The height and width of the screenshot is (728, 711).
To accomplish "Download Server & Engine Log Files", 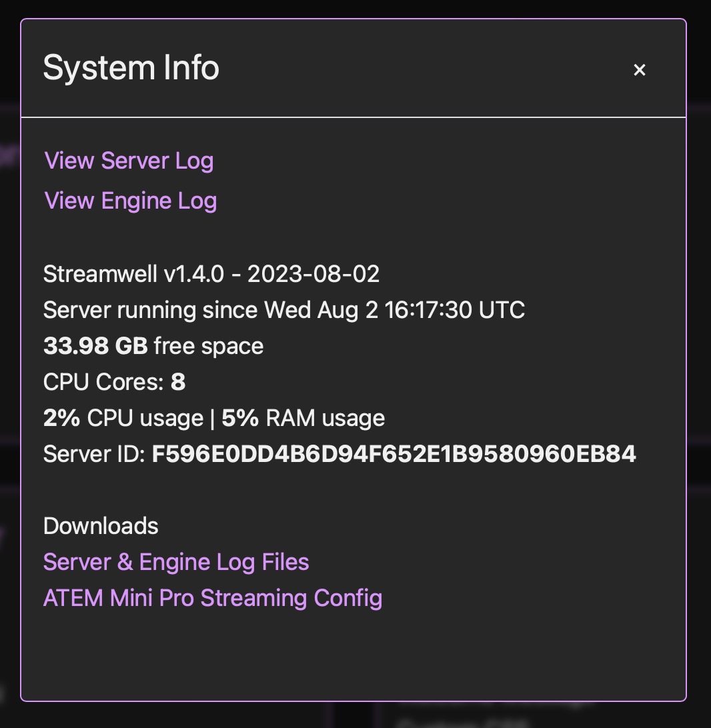I will point(176,562).
